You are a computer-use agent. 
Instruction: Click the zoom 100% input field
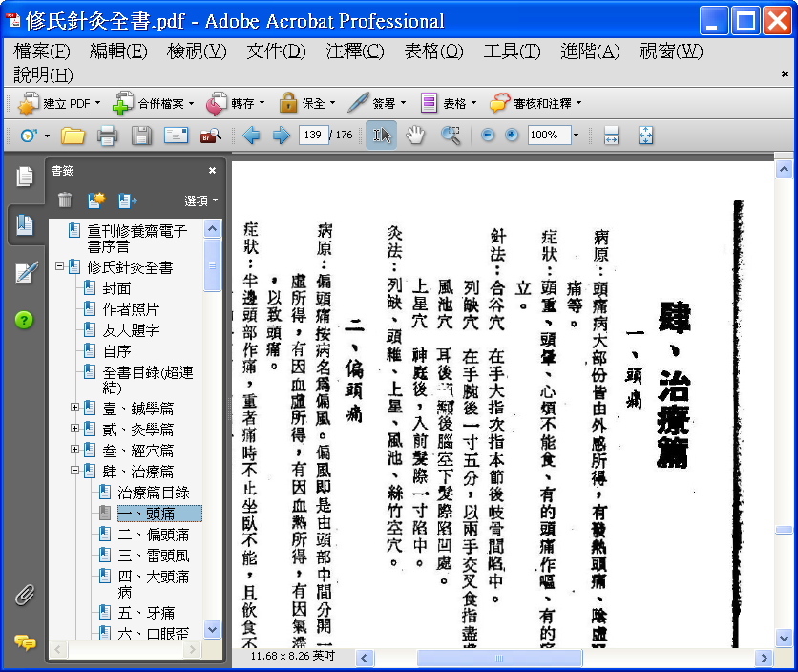click(549, 135)
